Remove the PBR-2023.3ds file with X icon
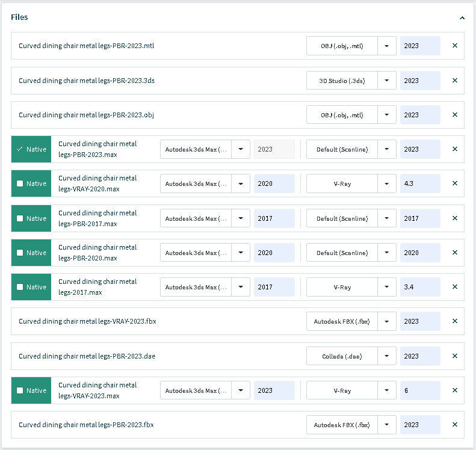Viewport: 476px width, 450px height. coord(454,81)
